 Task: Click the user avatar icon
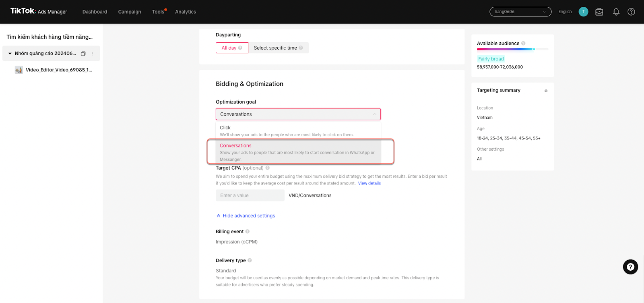[583, 12]
